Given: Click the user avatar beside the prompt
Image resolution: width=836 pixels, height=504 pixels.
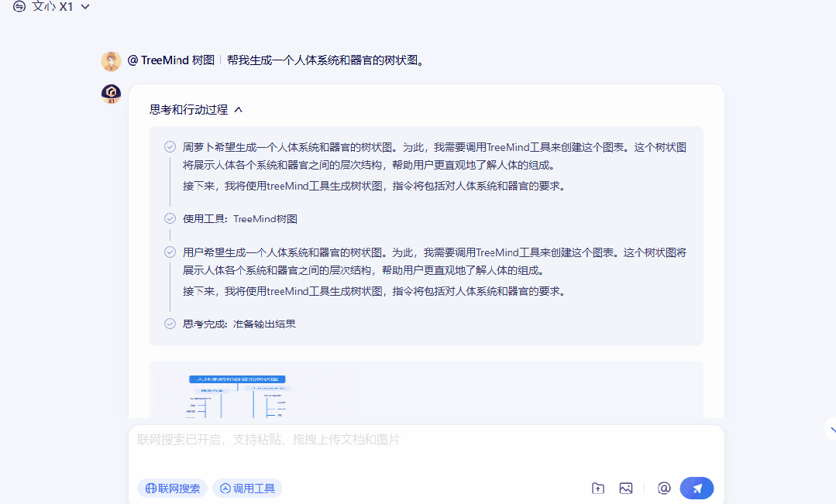Looking at the screenshot, I should point(111,61).
